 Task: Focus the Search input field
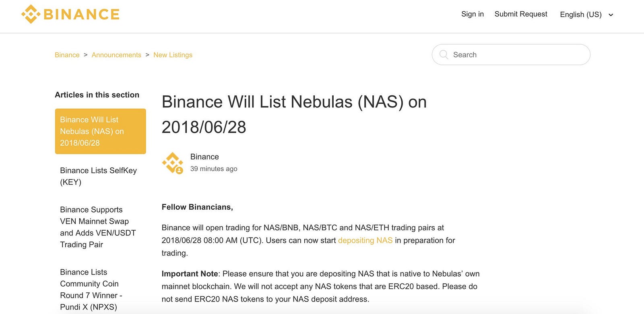pyautogui.click(x=511, y=55)
